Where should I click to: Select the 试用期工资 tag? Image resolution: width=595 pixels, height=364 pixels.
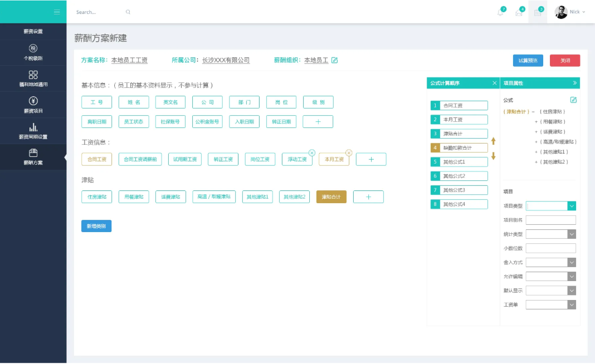[x=185, y=159]
